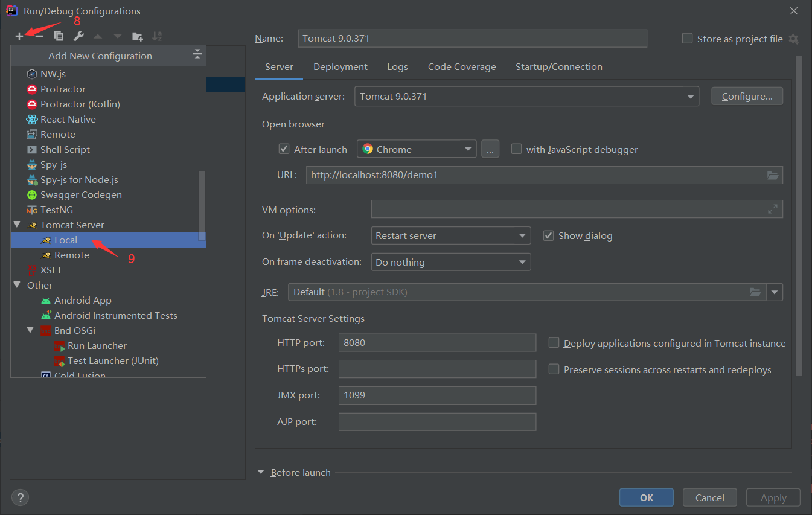This screenshot has height=515, width=812.
Task: Click the Create New Folder icon
Action: click(138, 36)
